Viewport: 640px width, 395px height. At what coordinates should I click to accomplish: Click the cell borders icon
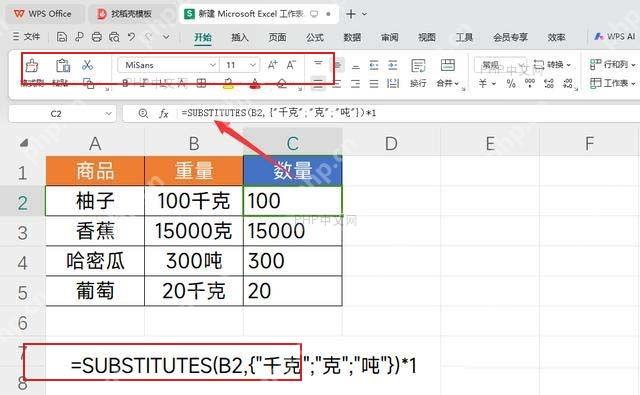[201, 84]
